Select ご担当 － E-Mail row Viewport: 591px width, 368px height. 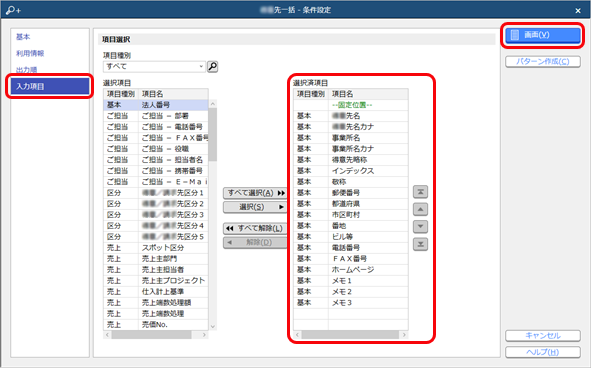coord(156,182)
